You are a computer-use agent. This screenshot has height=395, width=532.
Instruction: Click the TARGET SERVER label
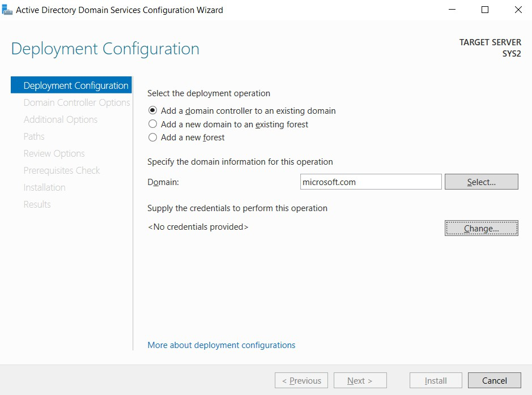(490, 42)
